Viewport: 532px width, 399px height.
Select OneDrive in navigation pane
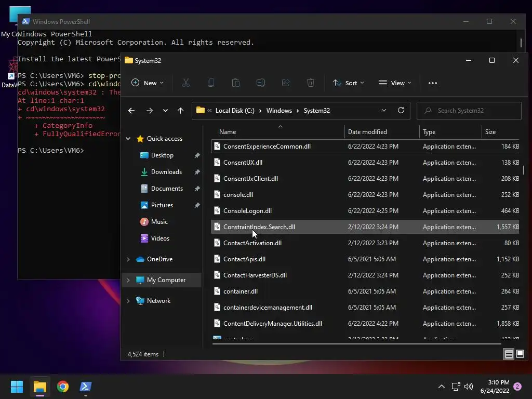pos(159,259)
